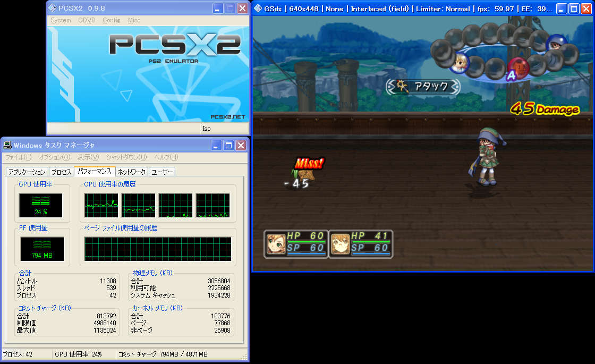This screenshot has width=595, height=364.
Task: Click the page file usage history graph
Action: 158,249
